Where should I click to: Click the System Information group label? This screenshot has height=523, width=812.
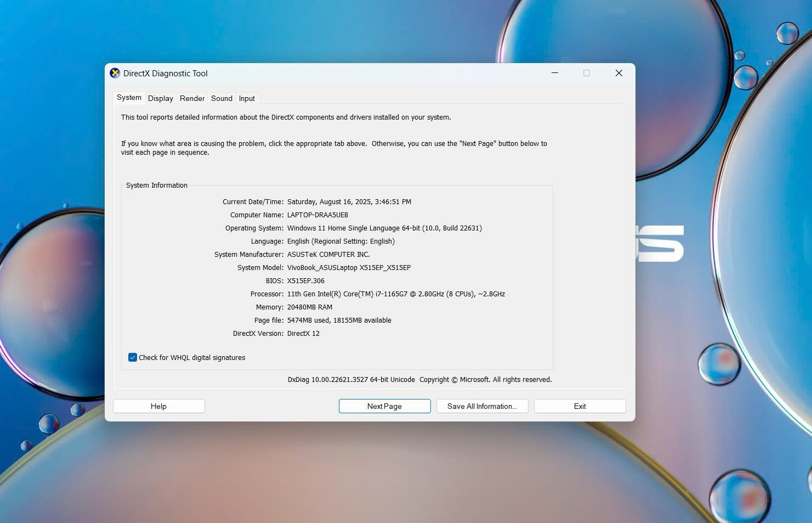coord(157,185)
